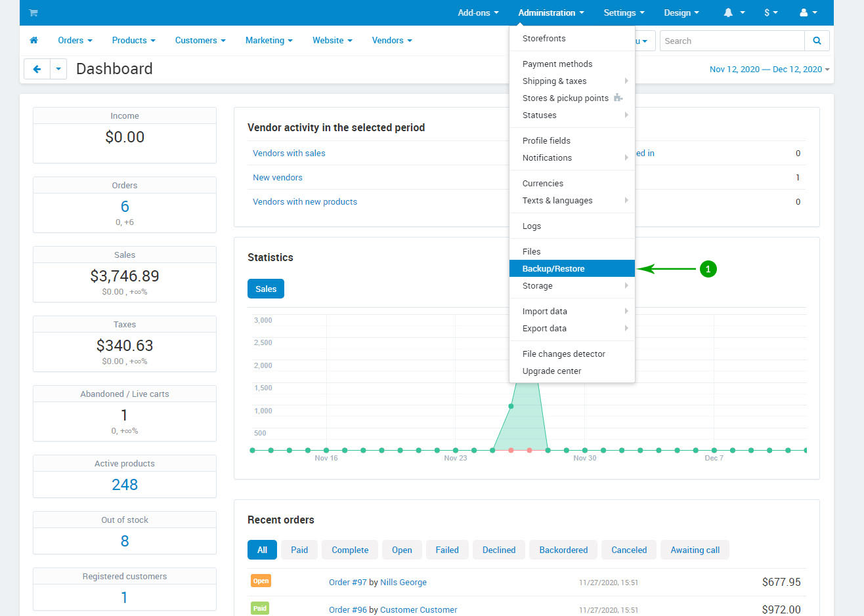Click the search magnifier button
The image size is (864, 616).
point(817,41)
